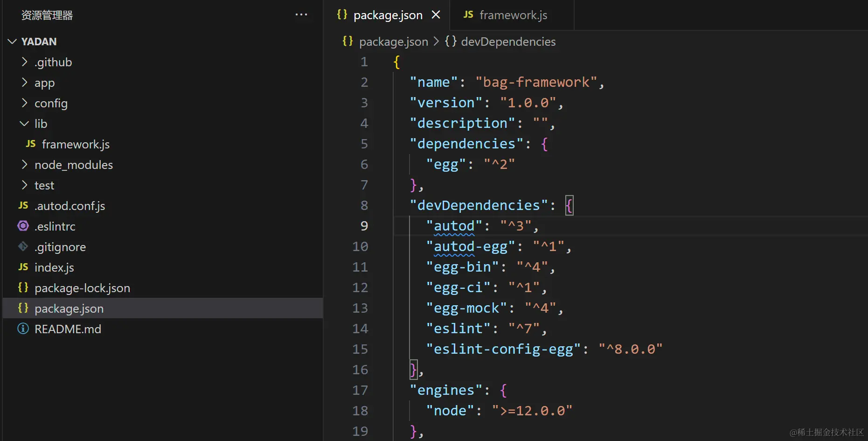The image size is (868, 441).
Task: Click devDependencies in the breadcrumb
Action: [x=508, y=42]
